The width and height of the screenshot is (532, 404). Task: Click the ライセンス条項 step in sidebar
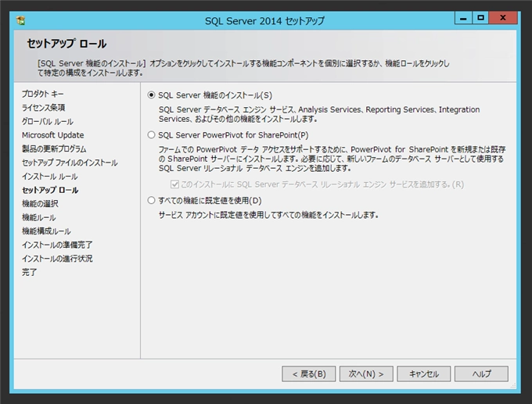pyautogui.click(x=44, y=107)
